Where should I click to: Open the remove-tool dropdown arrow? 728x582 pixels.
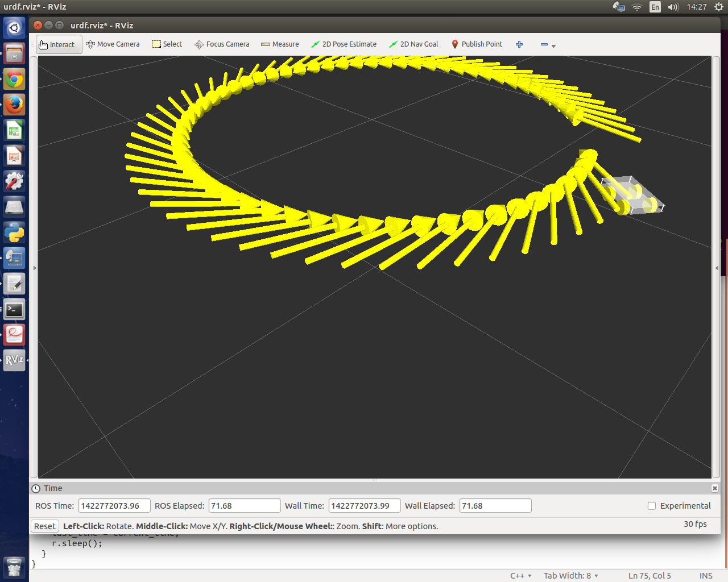coord(553,47)
